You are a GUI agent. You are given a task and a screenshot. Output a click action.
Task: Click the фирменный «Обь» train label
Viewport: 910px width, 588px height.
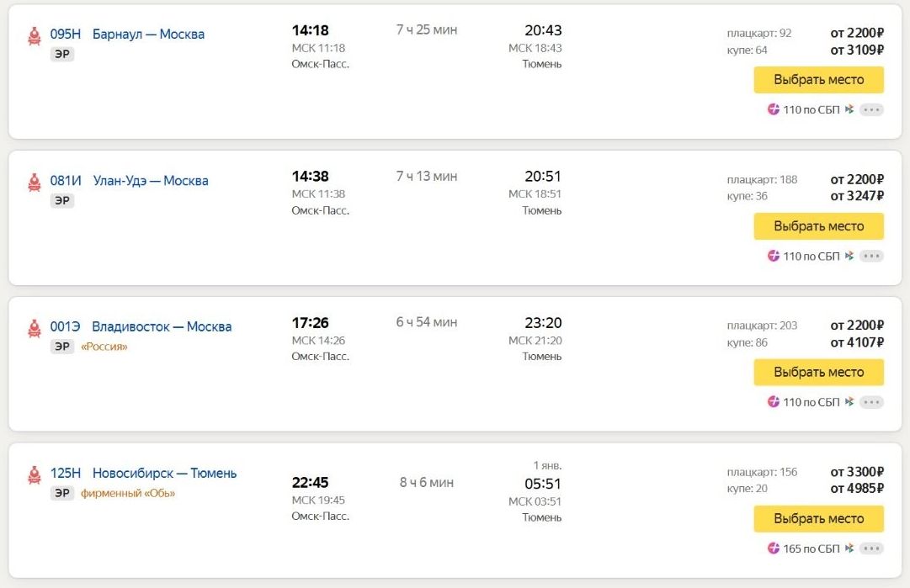(x=128, y=494)
